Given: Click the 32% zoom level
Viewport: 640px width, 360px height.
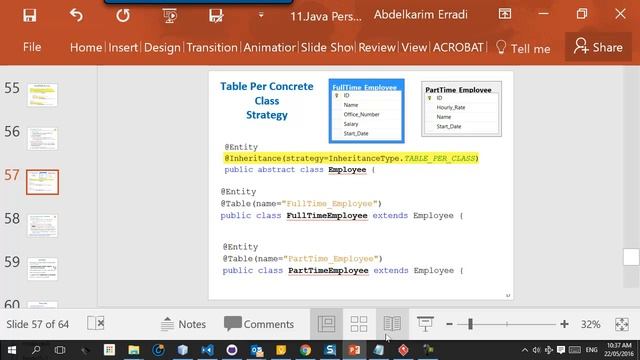Looking at the screenshot, I should click(590, 324).
